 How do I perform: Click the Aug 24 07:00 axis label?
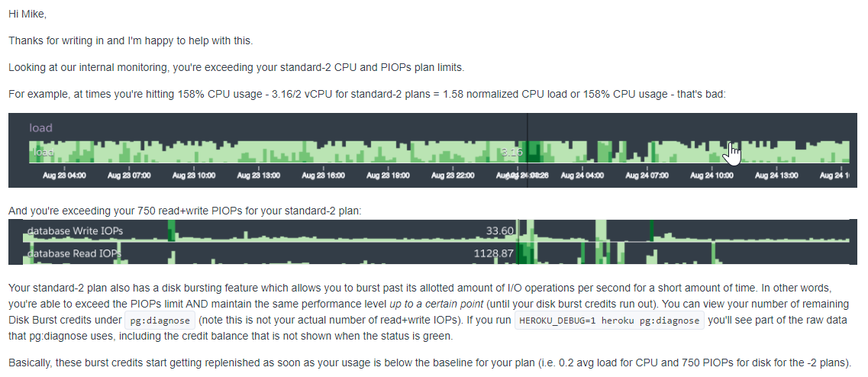tap(647, 175)
